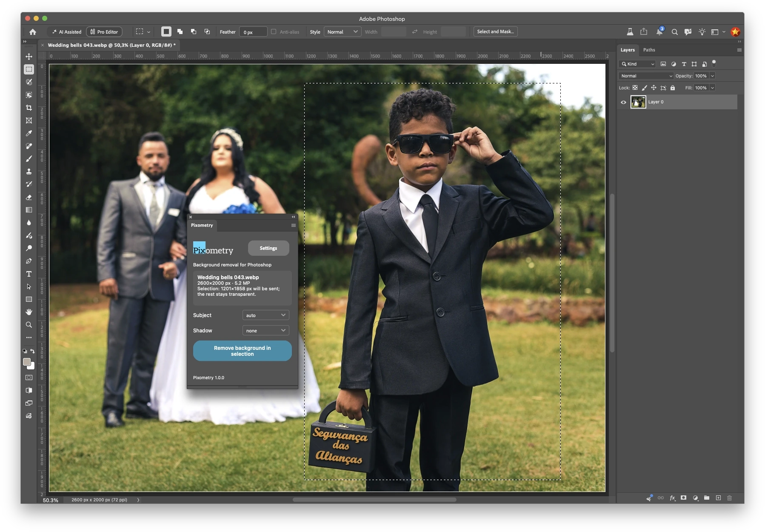Open notifications bell icon
The height and width of the screenshot is (532, 765).
tap(659, 31)
